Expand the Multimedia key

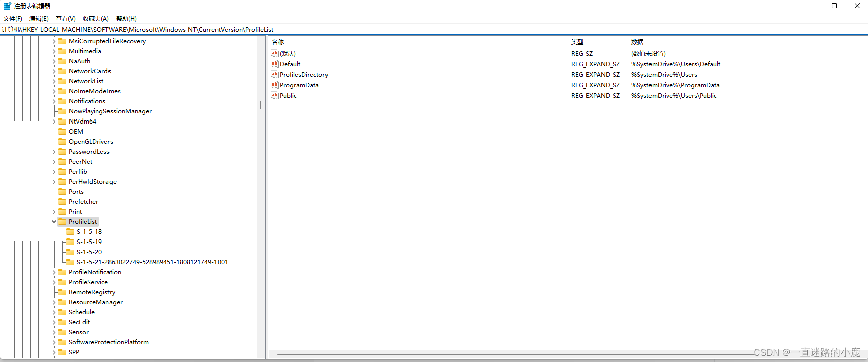click(x=54, y=51)
